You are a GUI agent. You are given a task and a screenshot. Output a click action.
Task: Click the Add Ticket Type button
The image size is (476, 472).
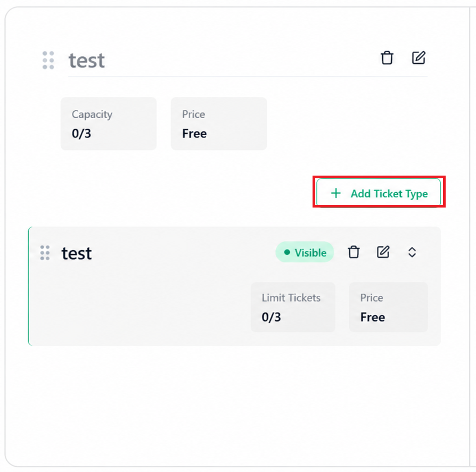pos(379,193)
